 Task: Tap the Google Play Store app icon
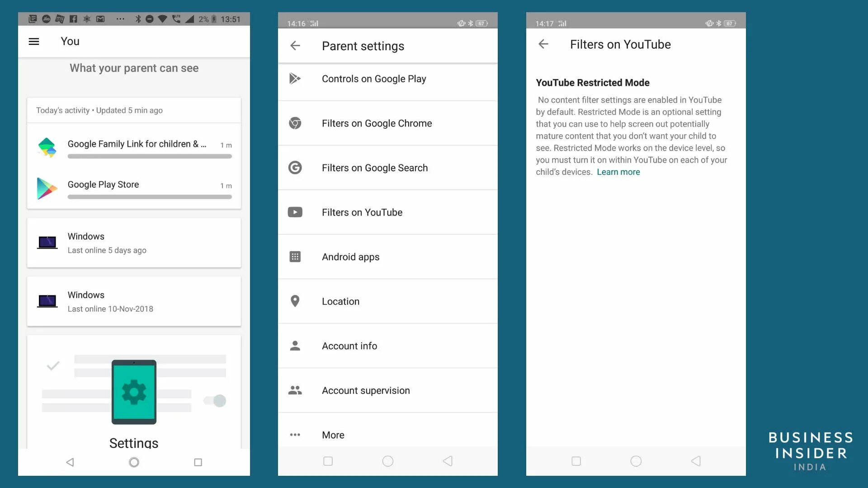(47, 188)
